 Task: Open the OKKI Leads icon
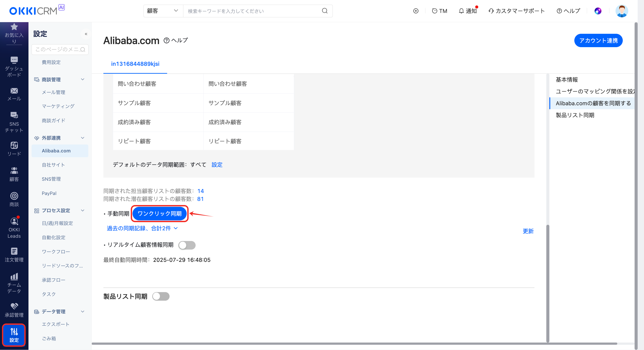14,221
